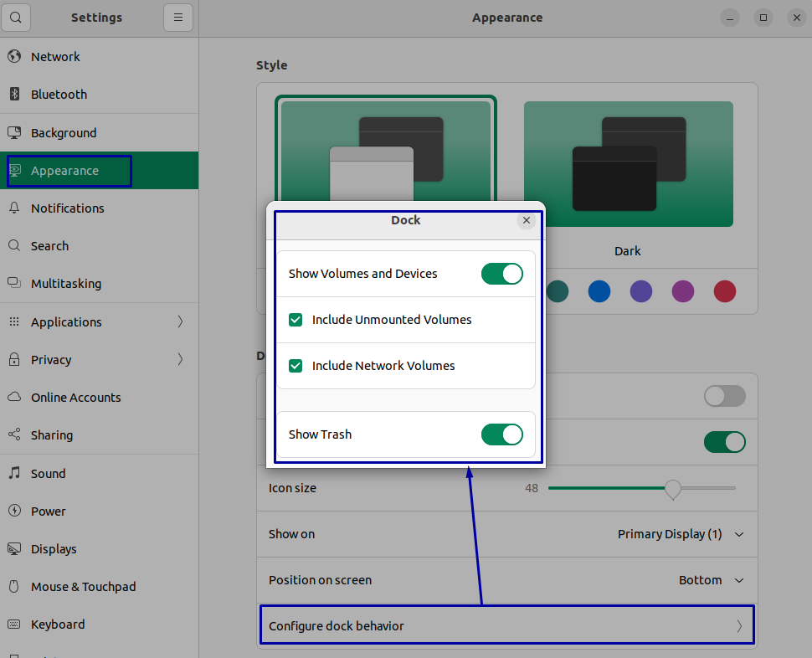
Task: Open Keyboard settings
Action: tap(99, 625)
